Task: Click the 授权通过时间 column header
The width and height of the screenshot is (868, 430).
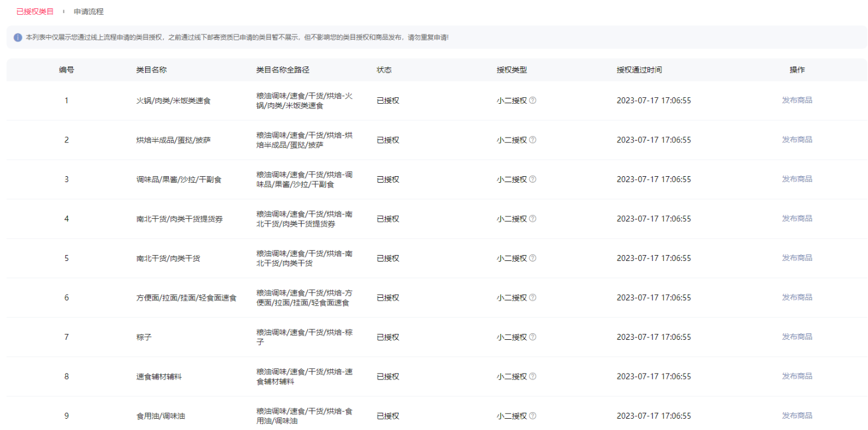Action: coord(639,70)
